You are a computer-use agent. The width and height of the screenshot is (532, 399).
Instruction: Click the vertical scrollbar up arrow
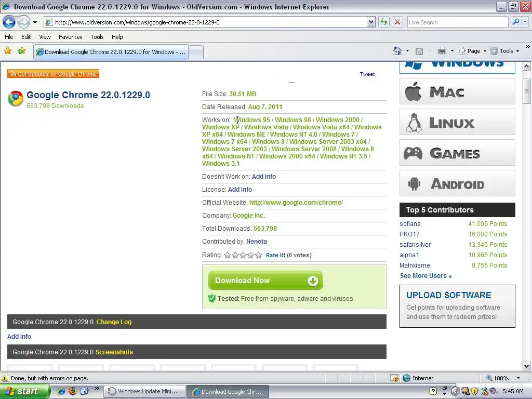[x=527, y=66]
